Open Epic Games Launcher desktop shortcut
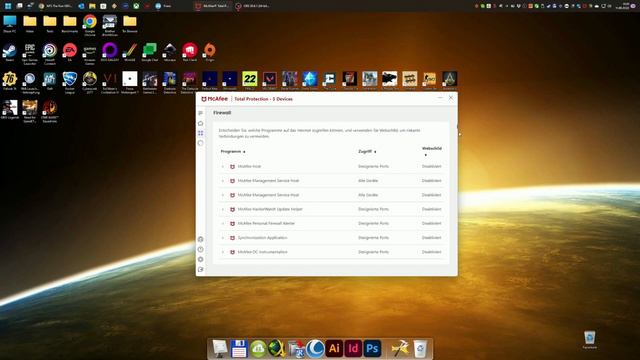The height and width of the screenshot is (360, 640). pos(30,53)
